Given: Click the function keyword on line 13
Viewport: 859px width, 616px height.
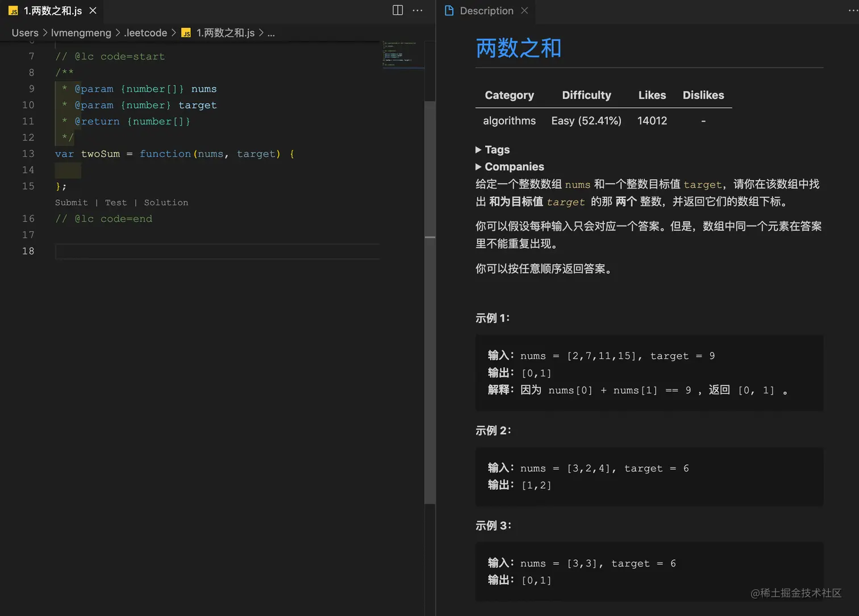Looking at the screenshot, I should click(x=165, y=154).
